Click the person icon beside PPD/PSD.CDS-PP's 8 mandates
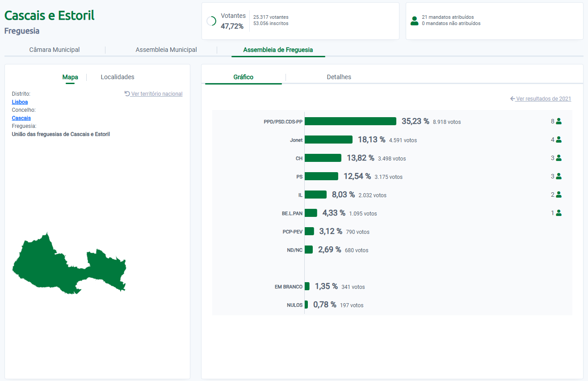Viewport: 588px width, 381px height. (559, 121)
